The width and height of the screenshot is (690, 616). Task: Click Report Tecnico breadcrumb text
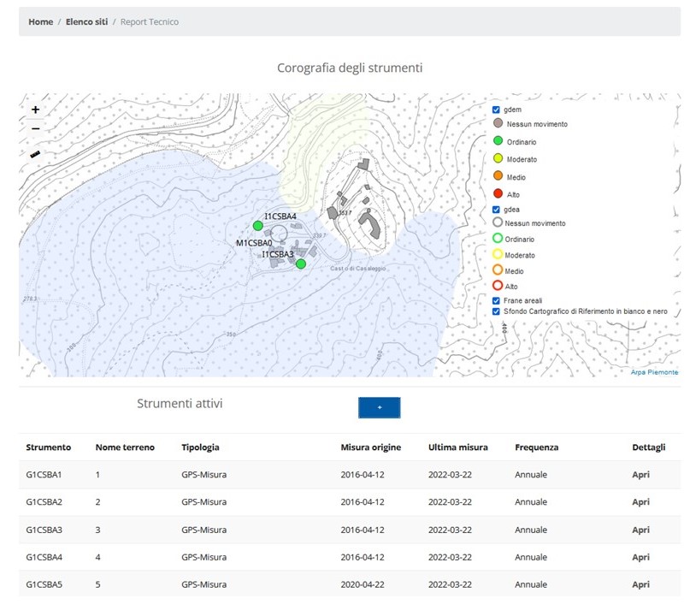click(x=150, y=22)
